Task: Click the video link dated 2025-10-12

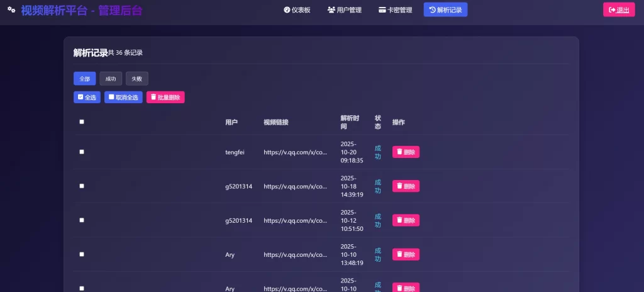Action: coord(296,220)
